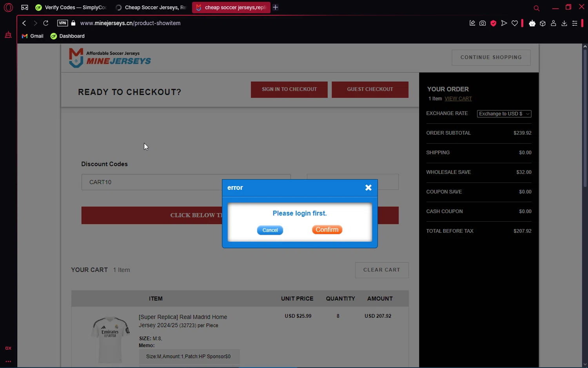Screen dimensions: 588x368
Task: Click the tab search magnifier icon
Action: tap(537, 8)
